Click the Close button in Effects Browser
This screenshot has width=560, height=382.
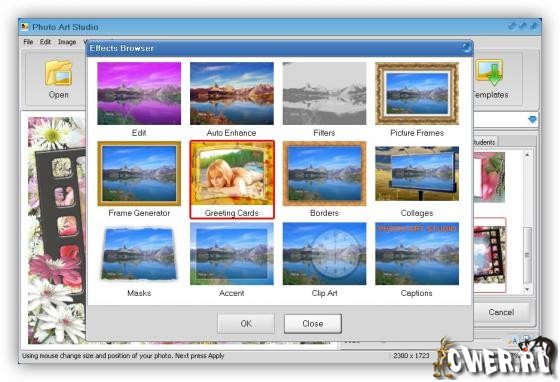pos(313,323)
